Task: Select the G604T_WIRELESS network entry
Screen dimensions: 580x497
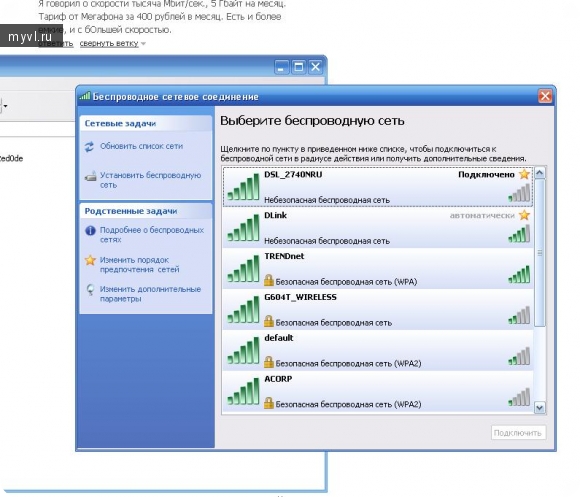Action: [378, 310]
